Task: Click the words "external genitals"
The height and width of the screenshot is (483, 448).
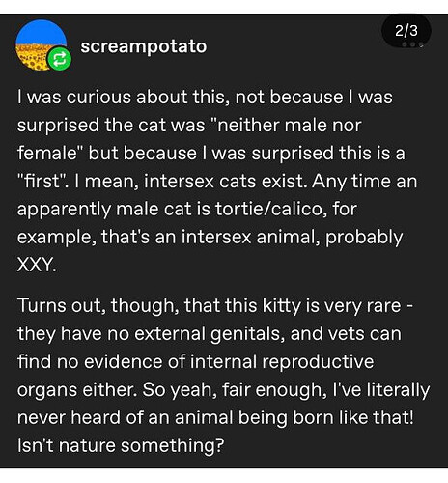Action: 210,333
